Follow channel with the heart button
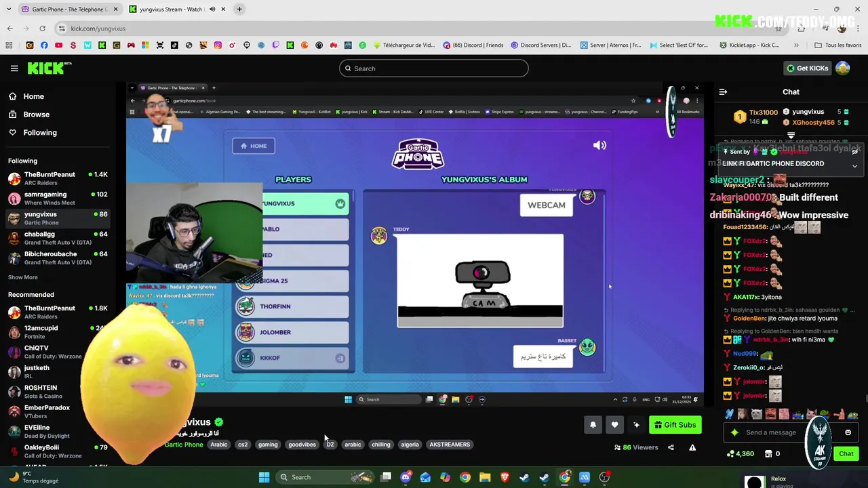Viewport: 868px width, 488px height. click(614, 425)
